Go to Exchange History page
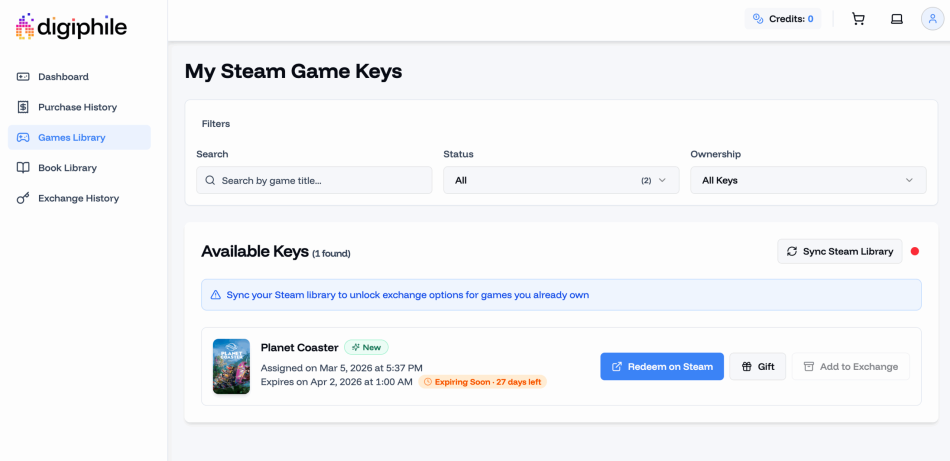Viewport: 950px width, 461px height. (x=78, y=198)
